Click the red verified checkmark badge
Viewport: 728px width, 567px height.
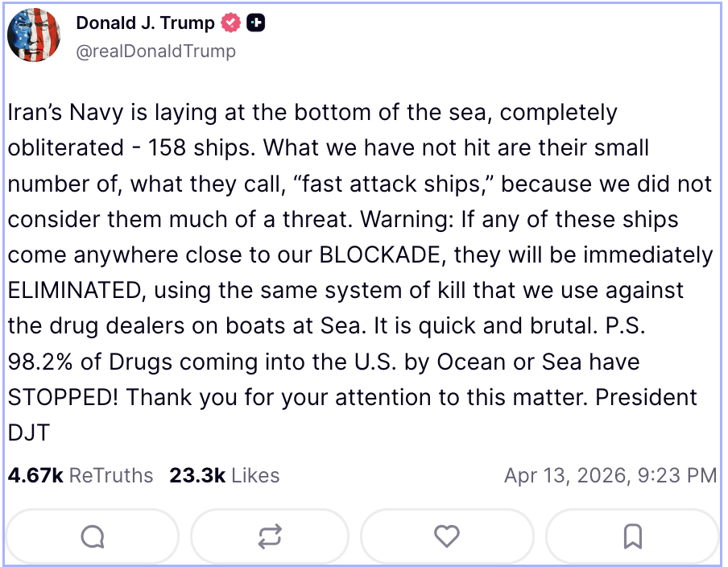pos(231,23)
